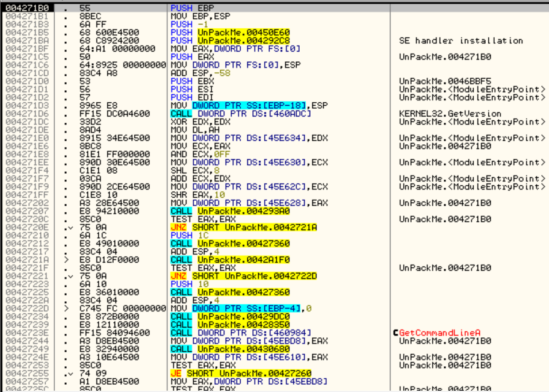Viewport: 549px width, 392px height.
Task: Select CALL UnPackMe.00427360 at 00427212
Action: (230, 243)
